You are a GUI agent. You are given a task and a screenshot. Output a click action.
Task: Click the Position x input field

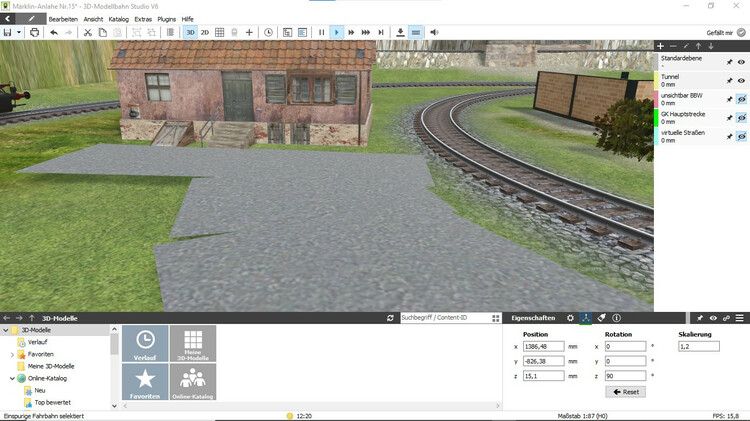(543, 346)
